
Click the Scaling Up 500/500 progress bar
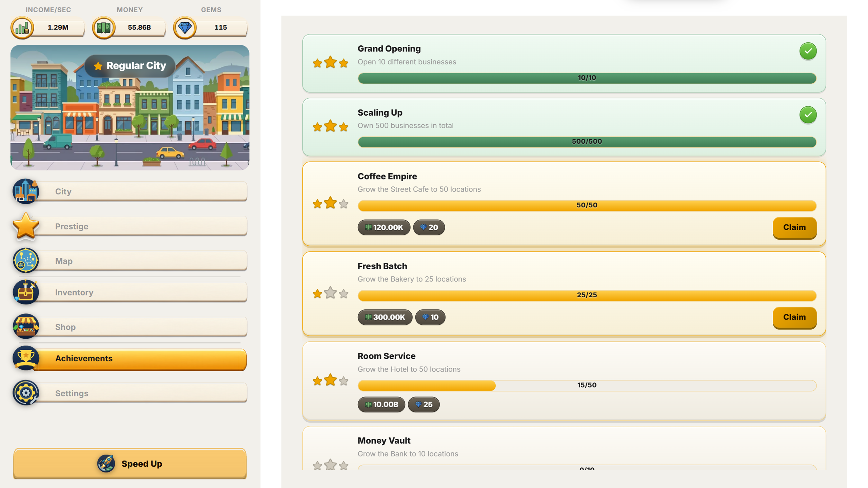click(x=587, y=142)
